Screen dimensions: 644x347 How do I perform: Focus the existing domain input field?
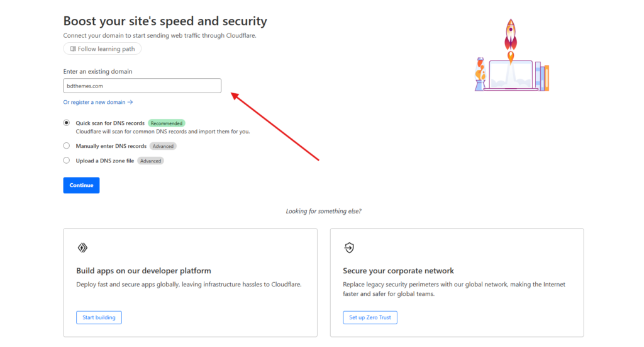click(x=142, y=86)
